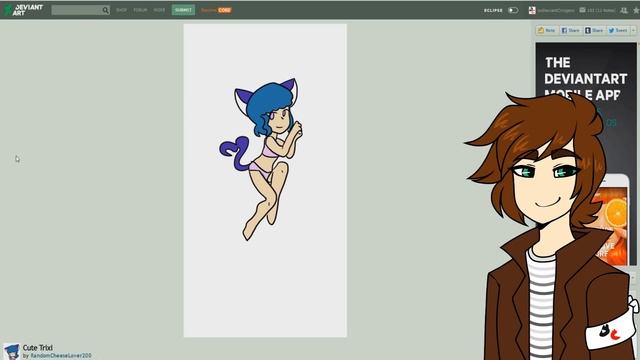Click the artist avatar beside Cute Trixi
This screenshot has width=640, height=360.
click(11, 351)
